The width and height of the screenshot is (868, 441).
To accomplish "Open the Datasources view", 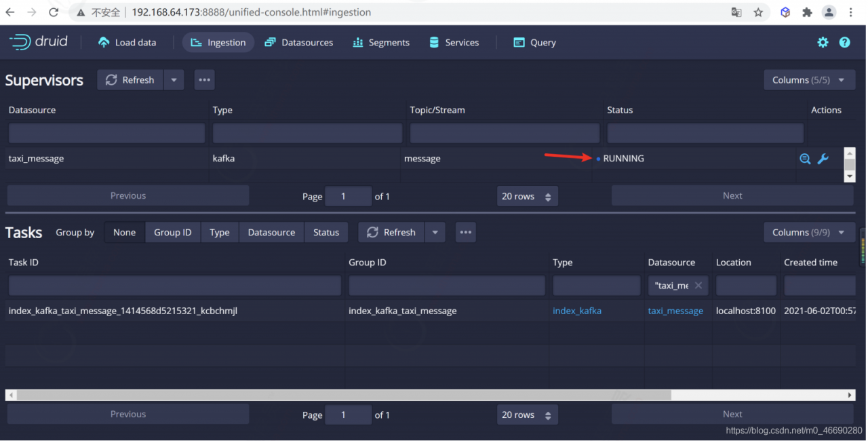I will (298, 42).
